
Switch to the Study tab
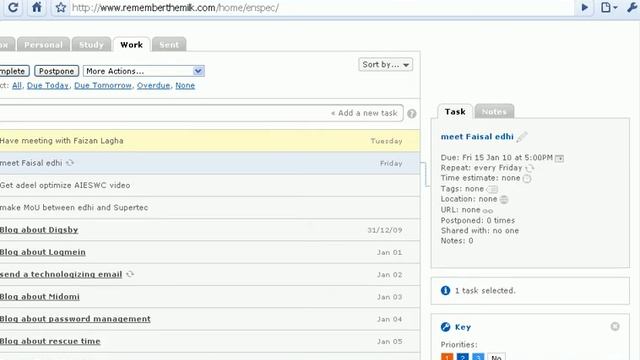91,44
